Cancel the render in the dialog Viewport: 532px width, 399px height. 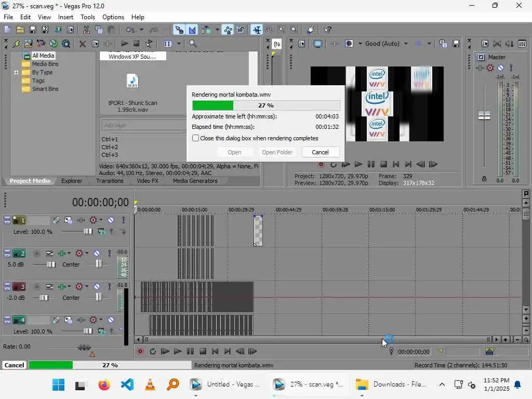pos(320,152)
